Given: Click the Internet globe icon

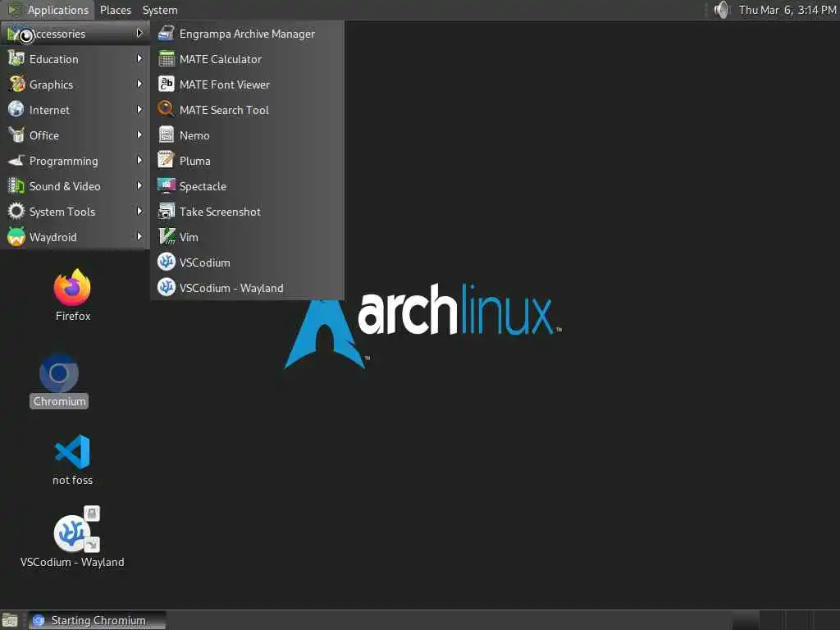Looking at the screenshot, I should coord(16,109).
